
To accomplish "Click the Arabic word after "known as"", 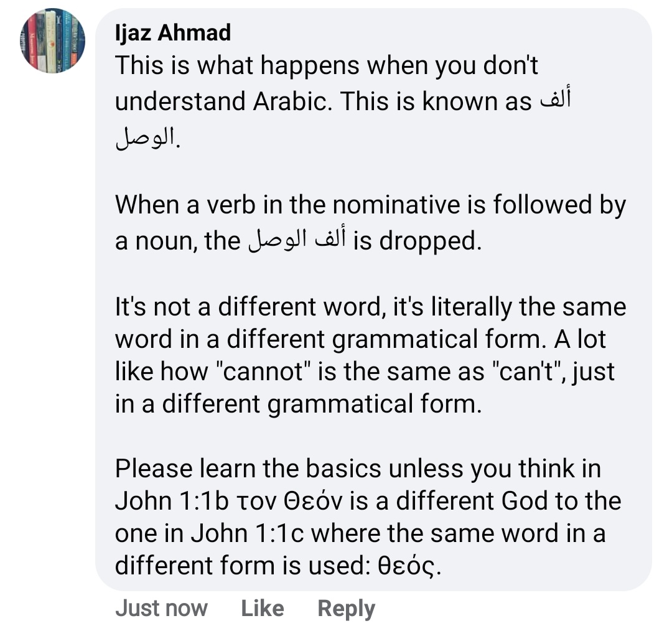I will tap(554, 102).
